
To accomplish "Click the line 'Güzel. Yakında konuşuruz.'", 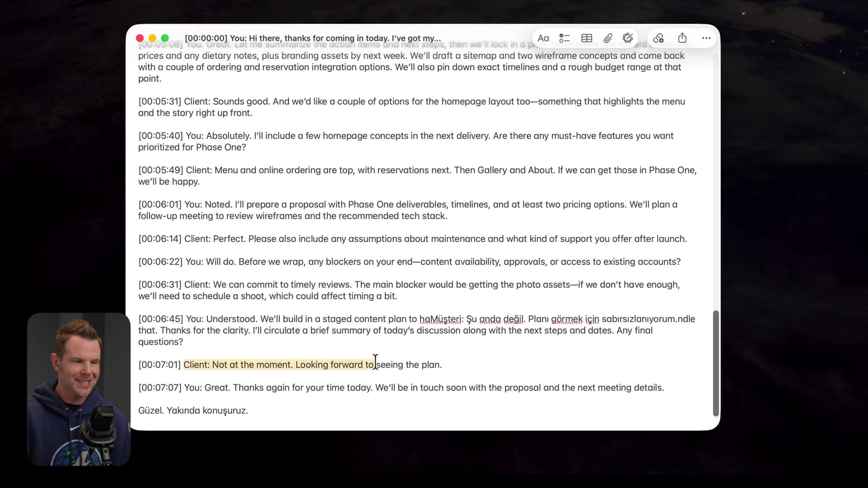I will (x=193, y=411).
